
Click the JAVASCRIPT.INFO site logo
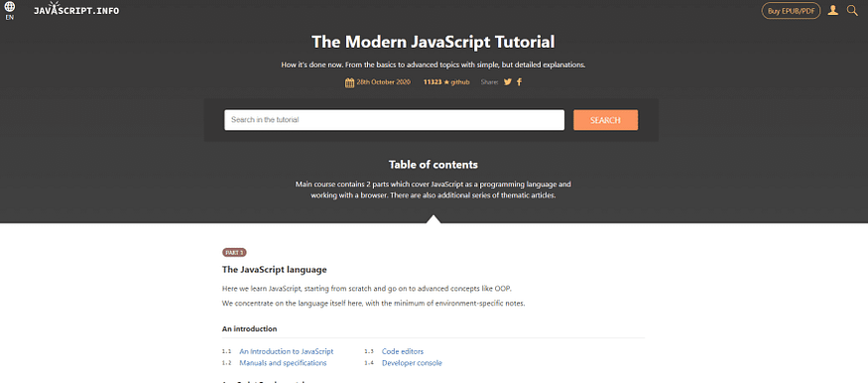click(x=75, y=10)
